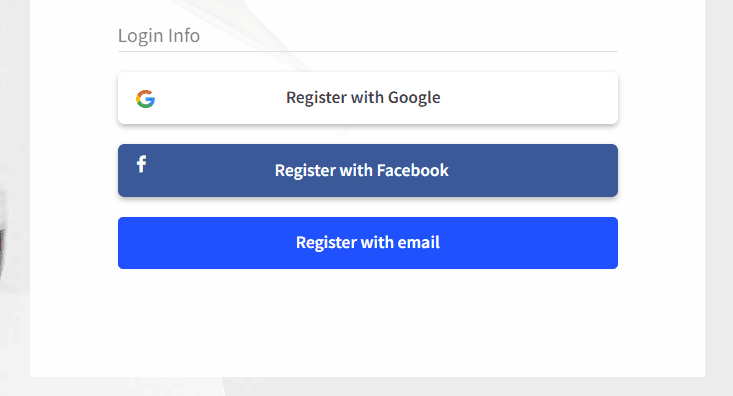Tap the f logo inside the Facebook button
This screenshot has width=733, height=396.
[x=141, y=164]
